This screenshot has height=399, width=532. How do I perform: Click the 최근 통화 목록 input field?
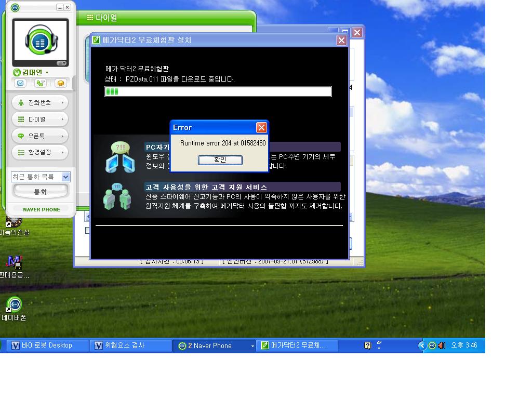36,177
